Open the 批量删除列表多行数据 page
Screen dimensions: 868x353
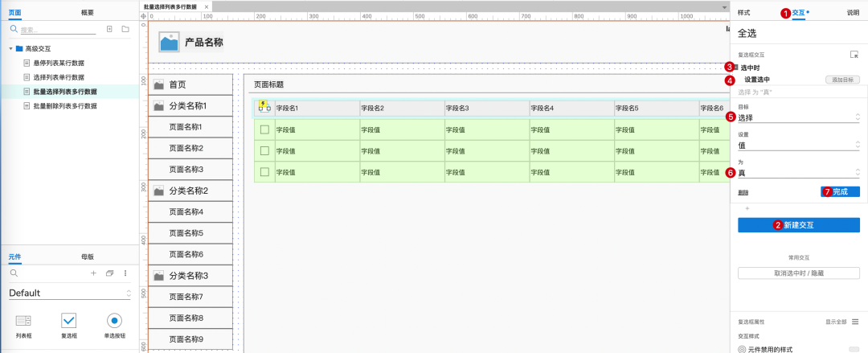65,106
